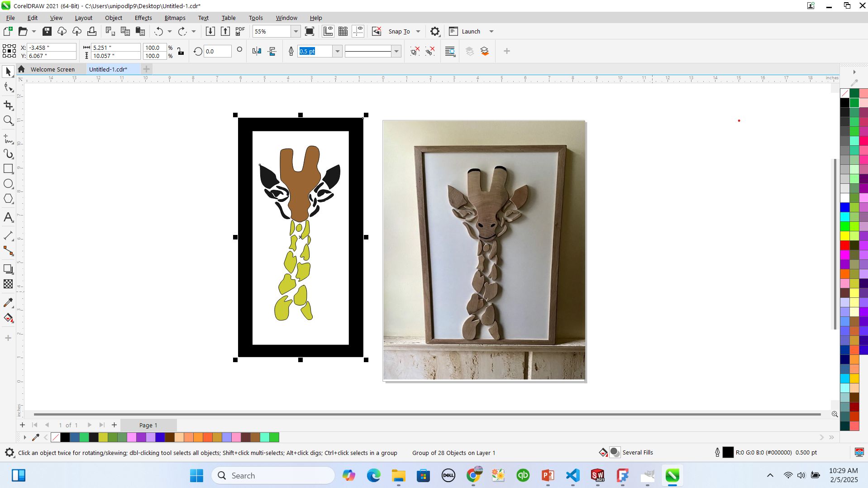Select the Text tool
Screen dimensions: 868x488
(8, 217)
